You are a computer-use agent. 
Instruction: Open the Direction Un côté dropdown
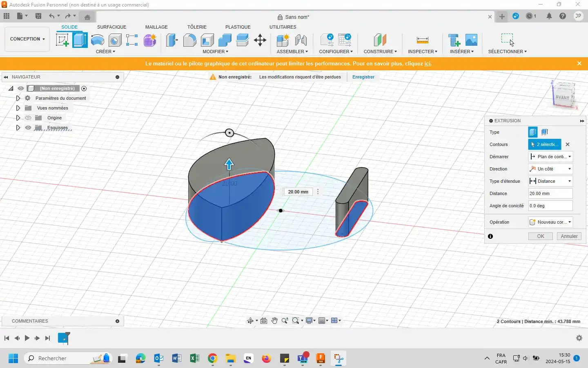pos(550,169)
